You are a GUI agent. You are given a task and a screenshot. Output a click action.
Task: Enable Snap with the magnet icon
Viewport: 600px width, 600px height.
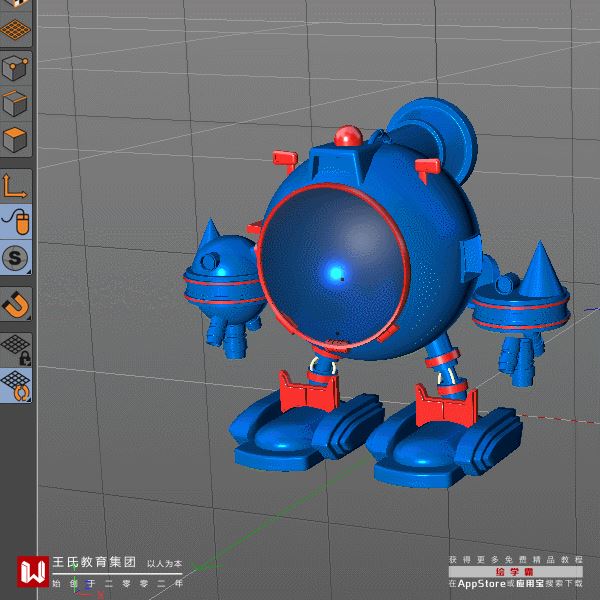coord(15,304)
